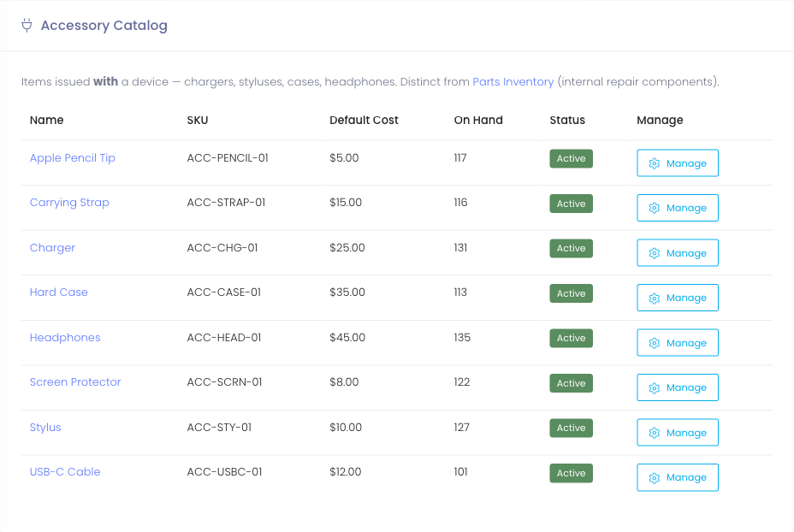The width and height of the screenshot is (794, 532).
Task: Click Active badge for Headphones
Action: click(572, 338)
